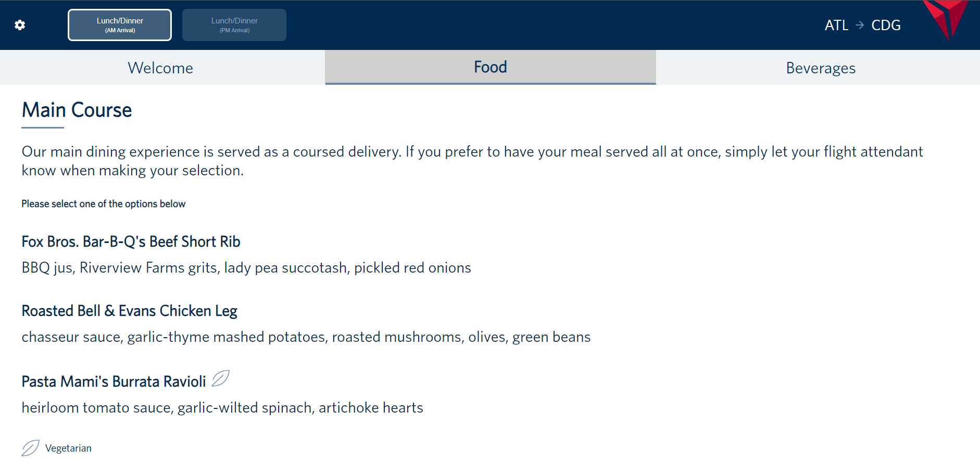Viewport: 980px width, 475px height.
Task: Select the ATL departure code
Action: pyautogui.click(x=836, y=24)
